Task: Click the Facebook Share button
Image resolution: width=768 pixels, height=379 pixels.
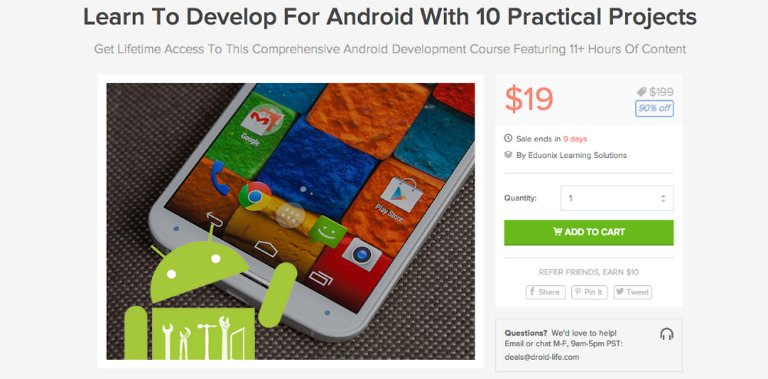Action: 546,292
